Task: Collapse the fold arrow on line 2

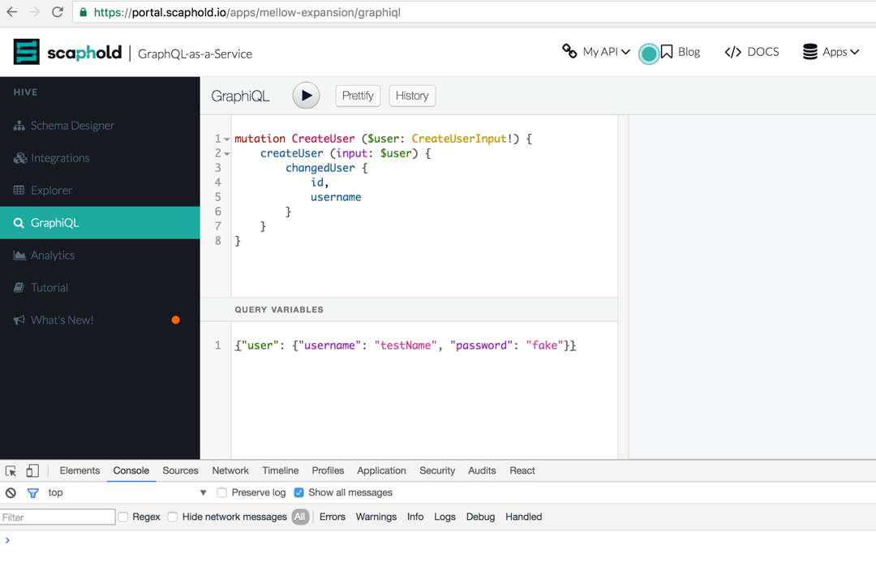Action: tap(227, 153)
